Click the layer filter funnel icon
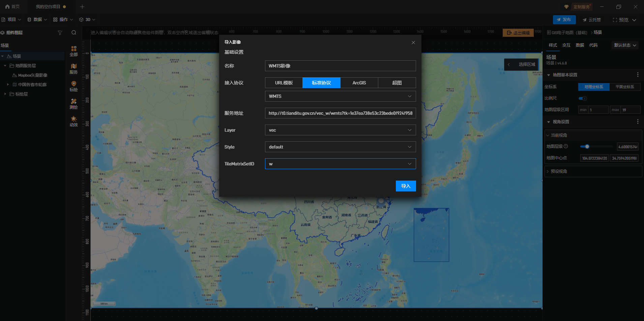 click(x=60, y=33)
